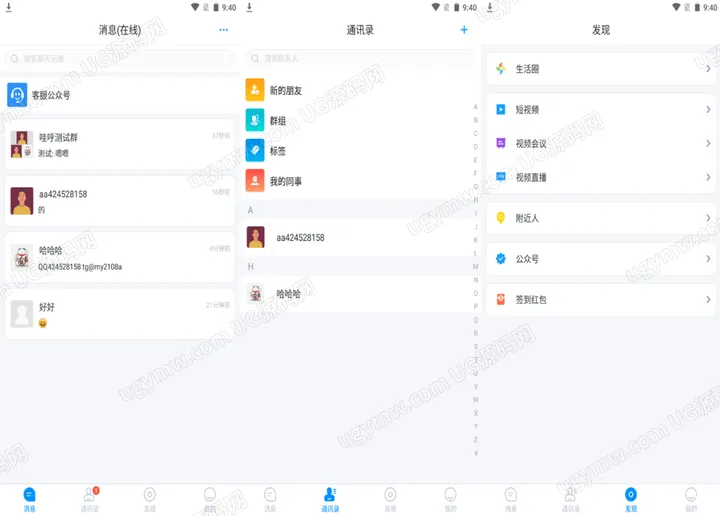Select 我的同事 label
Image resolution: width=720 pixels, height=516 pixels.
(x=286, y=181)
